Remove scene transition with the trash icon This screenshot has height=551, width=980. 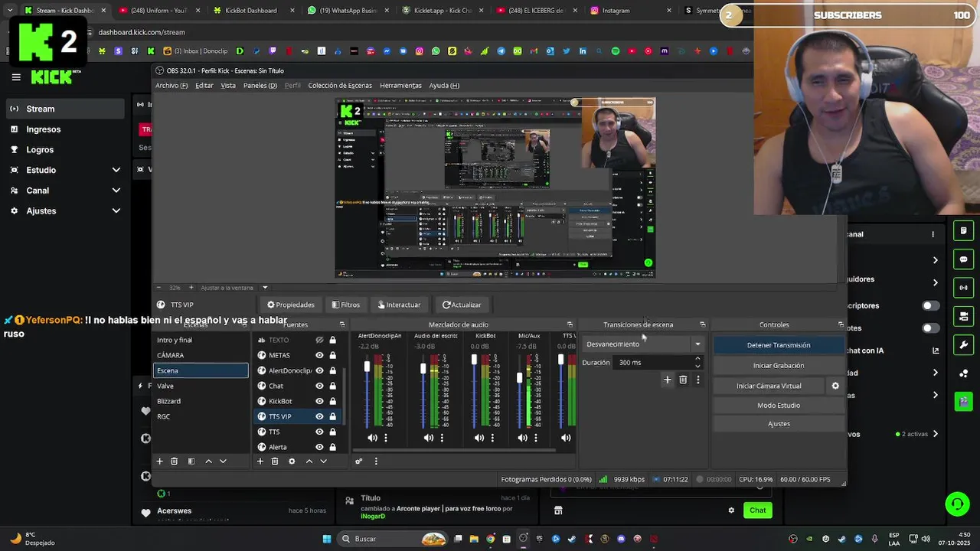(683, 380)
